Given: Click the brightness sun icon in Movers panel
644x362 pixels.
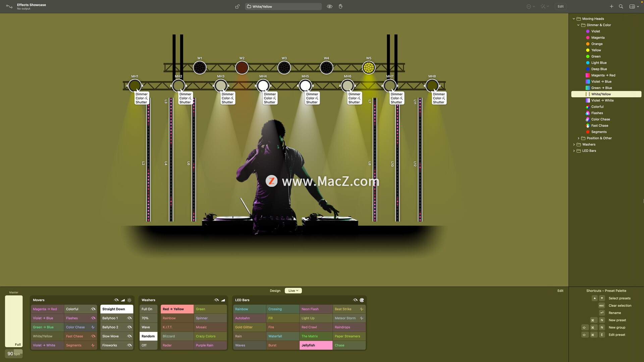Looking at the screenshot, I should coord(129,300).
